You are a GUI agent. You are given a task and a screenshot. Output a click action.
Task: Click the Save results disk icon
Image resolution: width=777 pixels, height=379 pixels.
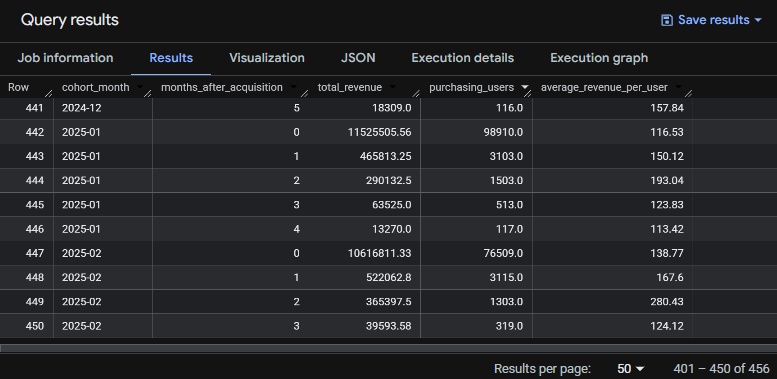tap(667, 20)
